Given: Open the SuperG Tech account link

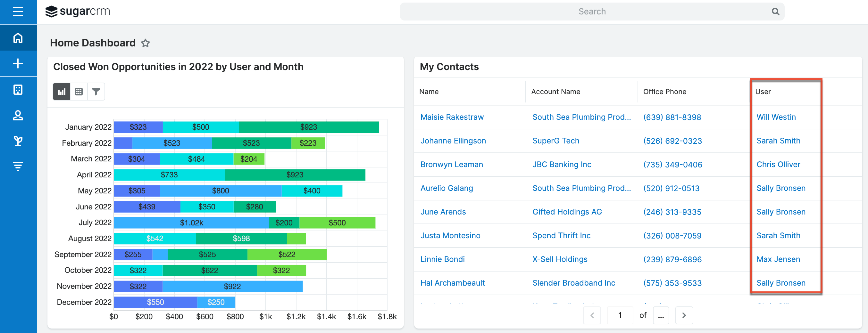Looking at the screenshot, I should tap(555, 141).
